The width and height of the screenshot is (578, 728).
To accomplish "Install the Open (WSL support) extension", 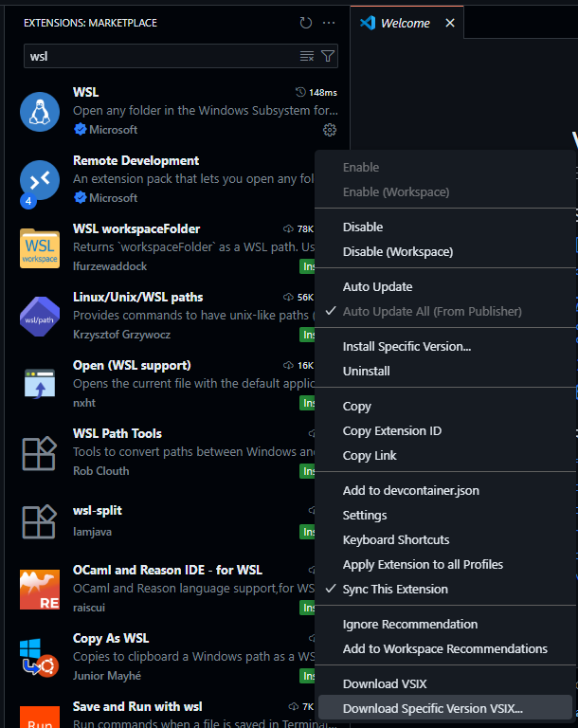I will point(307,403).
